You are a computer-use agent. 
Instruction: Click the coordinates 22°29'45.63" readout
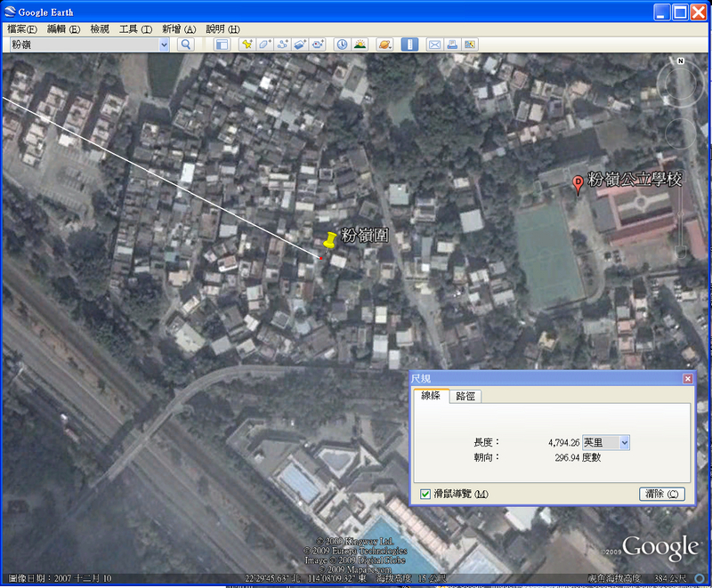tap(272, 578)
